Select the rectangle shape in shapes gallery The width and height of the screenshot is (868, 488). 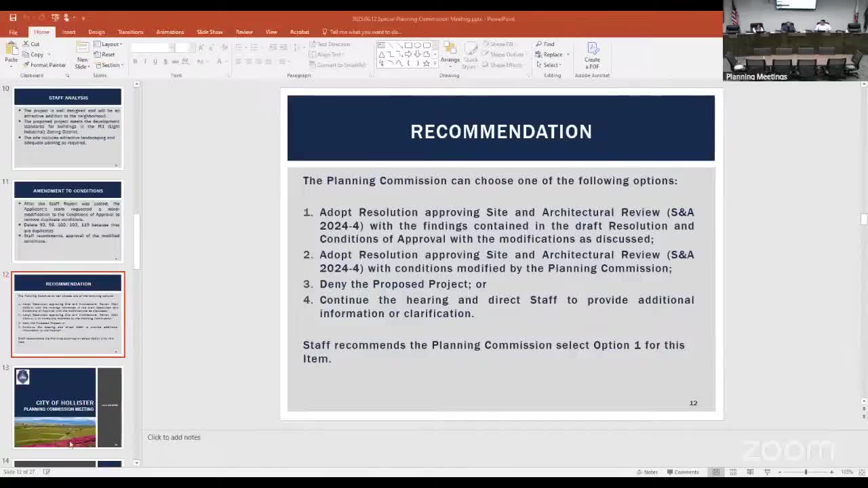pyautogui.click(x=408, y=45)
